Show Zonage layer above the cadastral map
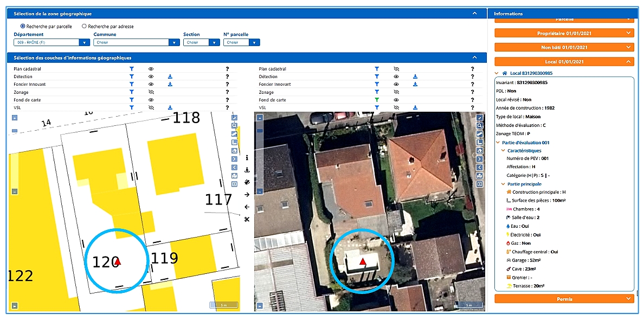Screen dimensions: 644x320 (x=151, y=92)
